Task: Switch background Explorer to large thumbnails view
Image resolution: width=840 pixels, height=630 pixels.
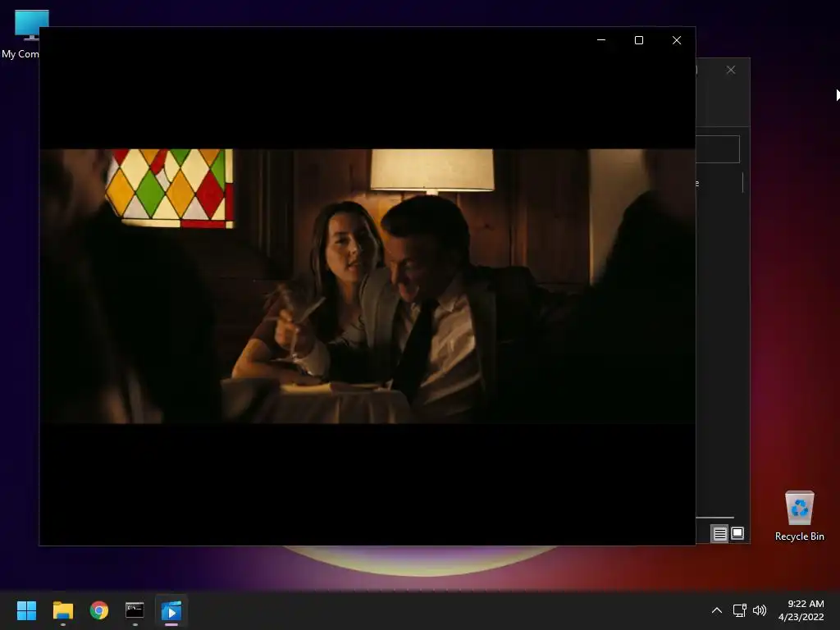Action: click(737, 533)
